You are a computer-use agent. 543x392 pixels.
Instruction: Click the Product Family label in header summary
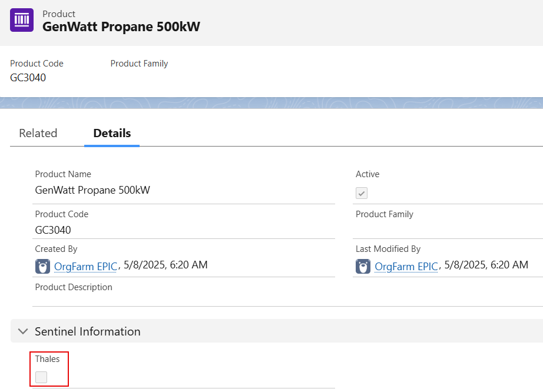click(139, 64)
